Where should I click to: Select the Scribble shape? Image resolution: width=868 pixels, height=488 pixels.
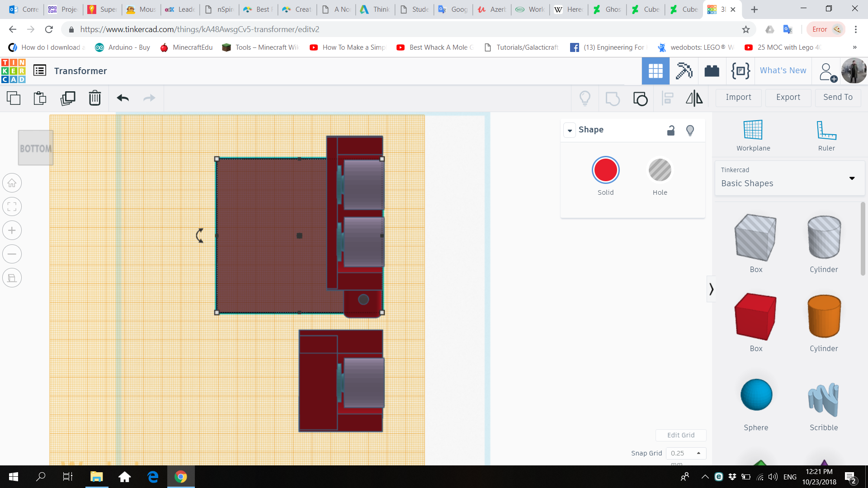[x=823, y=400]
